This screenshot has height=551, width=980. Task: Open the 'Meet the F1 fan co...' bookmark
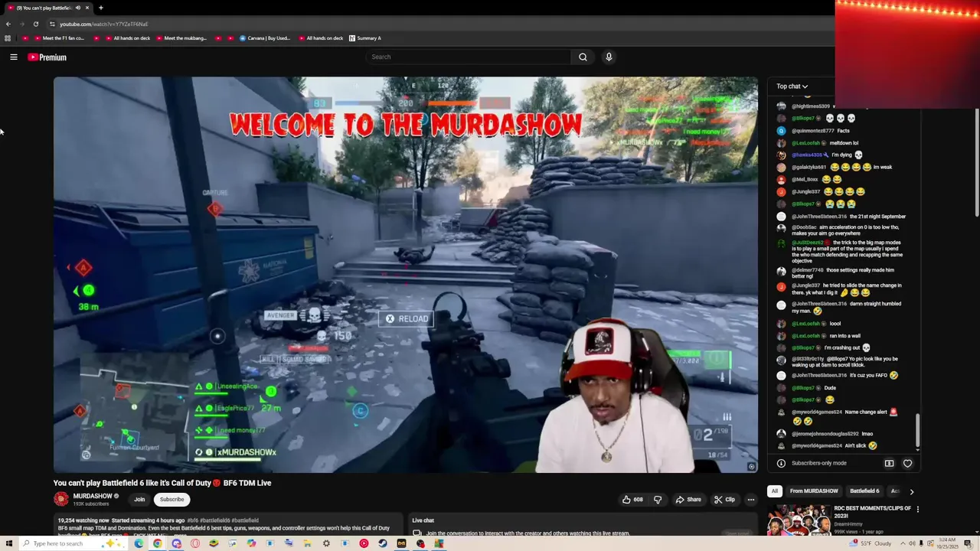click(59, 38)
